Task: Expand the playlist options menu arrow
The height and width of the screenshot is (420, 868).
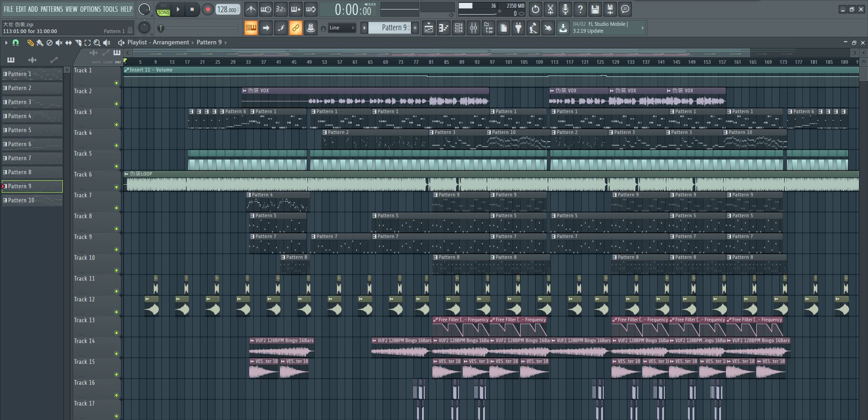Action: point(6,43)
